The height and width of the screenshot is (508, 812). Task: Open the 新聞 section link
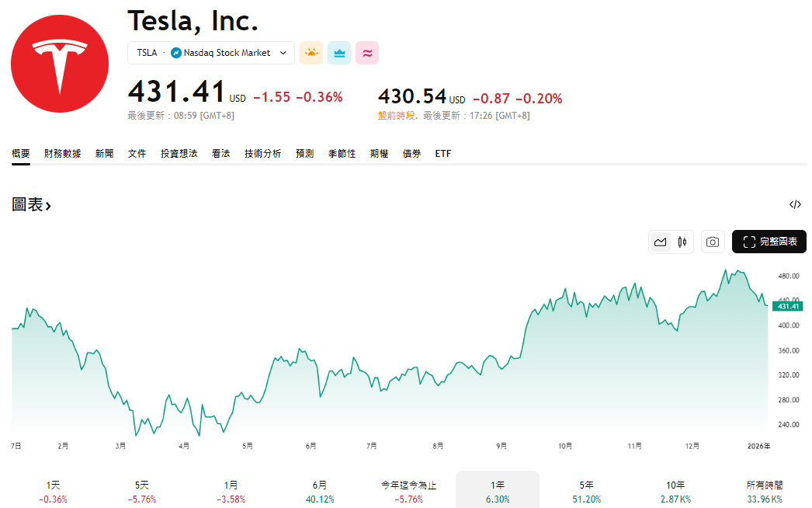104,153
